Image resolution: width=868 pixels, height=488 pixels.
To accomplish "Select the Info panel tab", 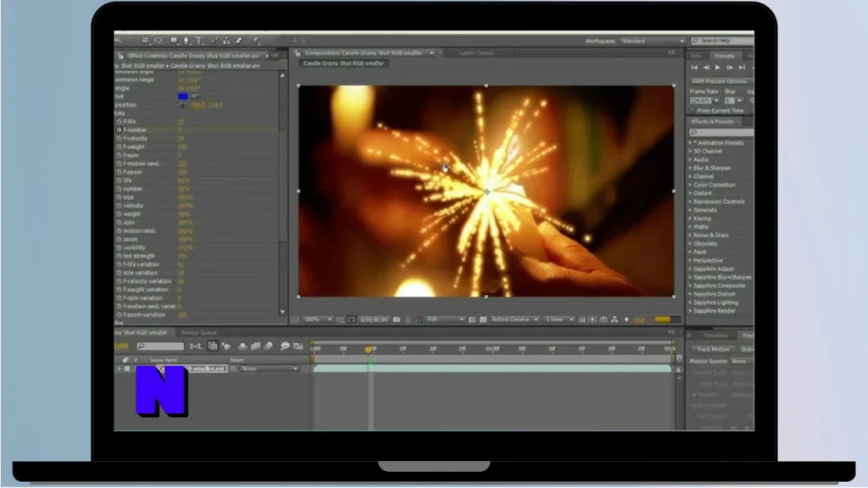I will coord(697,56).
